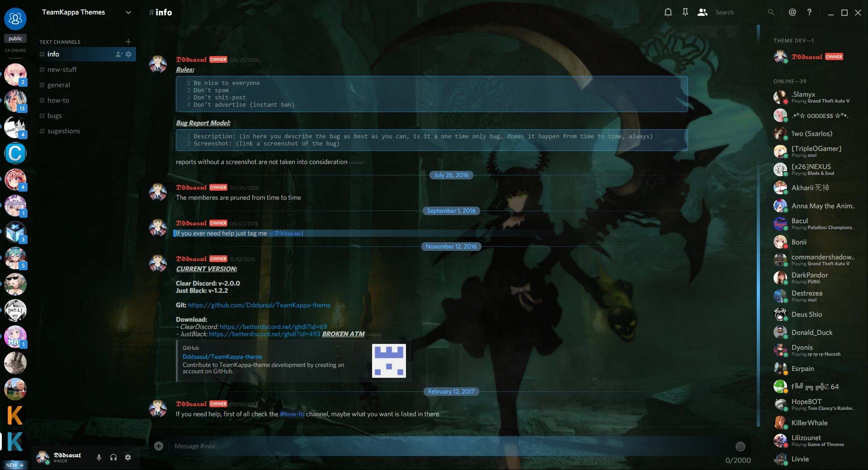Click the GitHub embed thumbnail image
Viewport: 868px width, 470px height.
(x=389, y=361)
